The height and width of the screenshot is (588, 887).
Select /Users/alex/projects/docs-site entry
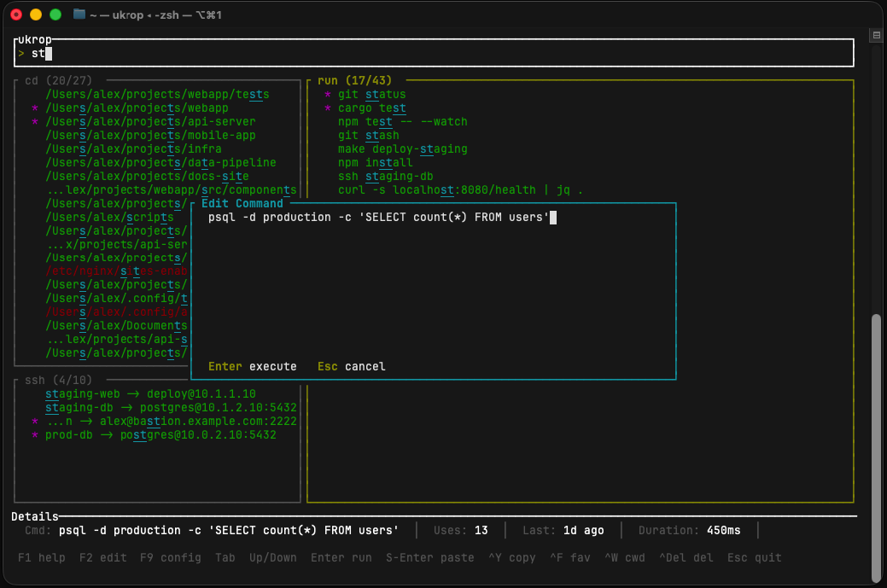pos(147,176)
